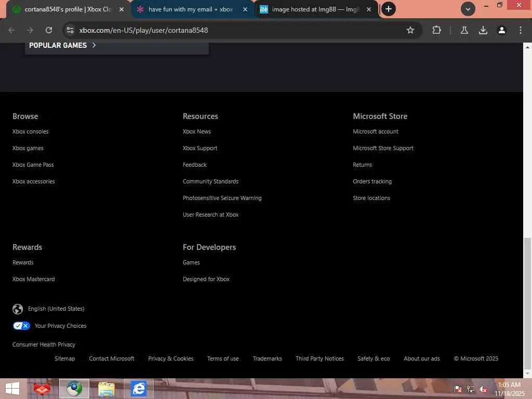Expand the Popular Games section chevron
This screenshot has width=532, height=399.
tap(94, 45)
